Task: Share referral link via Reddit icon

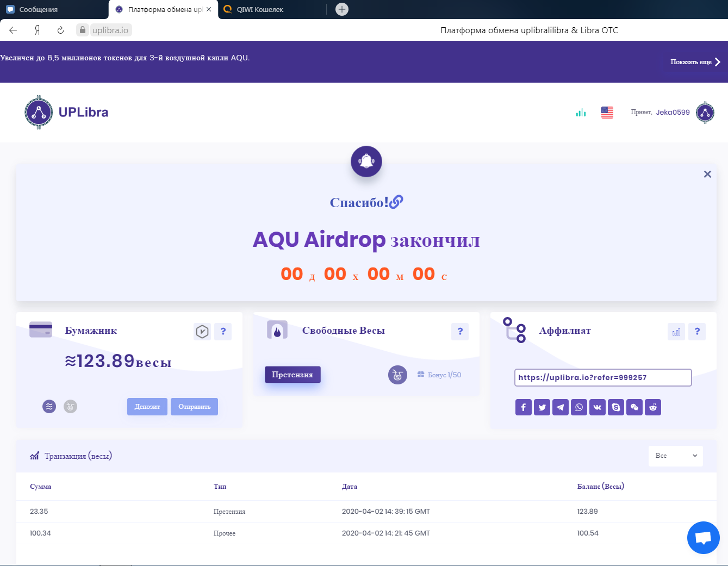Action: click(653, 407)
